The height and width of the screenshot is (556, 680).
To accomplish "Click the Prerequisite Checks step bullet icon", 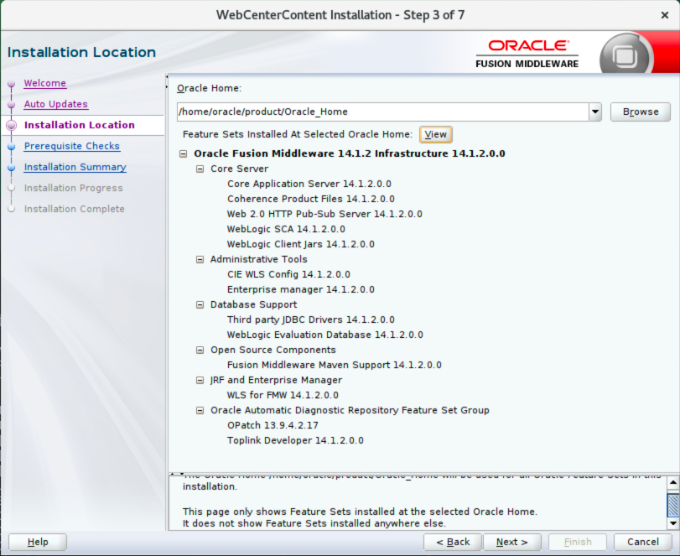I will click(12, 147).
